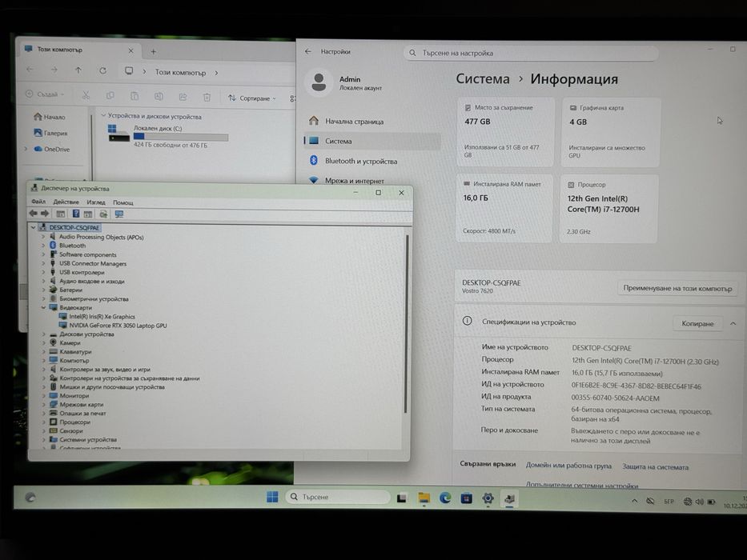Click the battery icon in system tray
This screenshot has width=747, height=560.
(x=712, y=502)
